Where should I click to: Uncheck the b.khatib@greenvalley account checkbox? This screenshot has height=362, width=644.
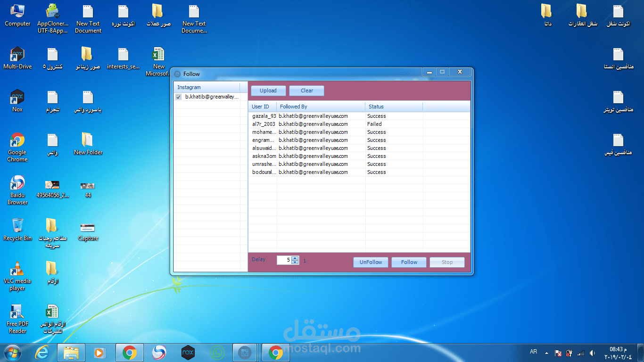178,97
